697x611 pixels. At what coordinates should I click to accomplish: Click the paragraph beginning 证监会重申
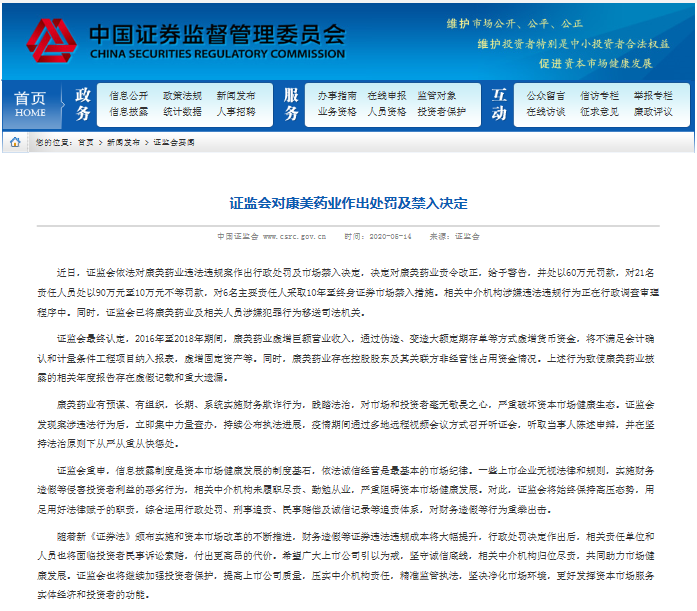point(348,490)
